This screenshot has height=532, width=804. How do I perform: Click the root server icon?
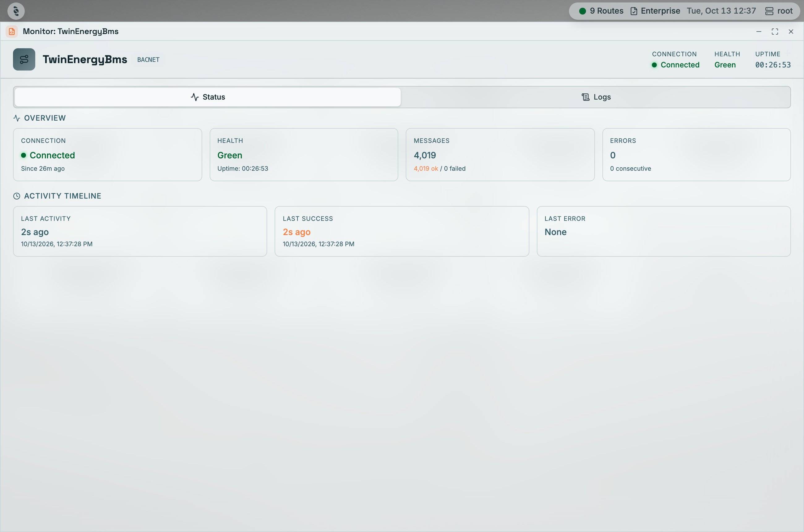point(769,11)
